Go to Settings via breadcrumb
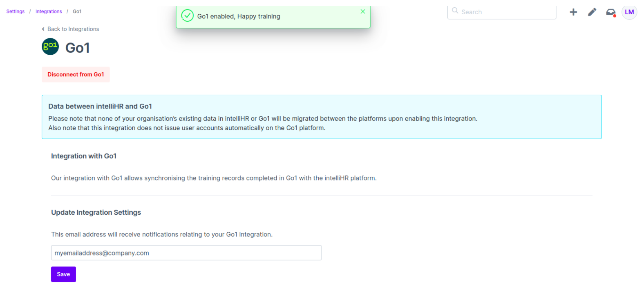The height and width of the screenshot is (289, 644). (x=16, y=11)
